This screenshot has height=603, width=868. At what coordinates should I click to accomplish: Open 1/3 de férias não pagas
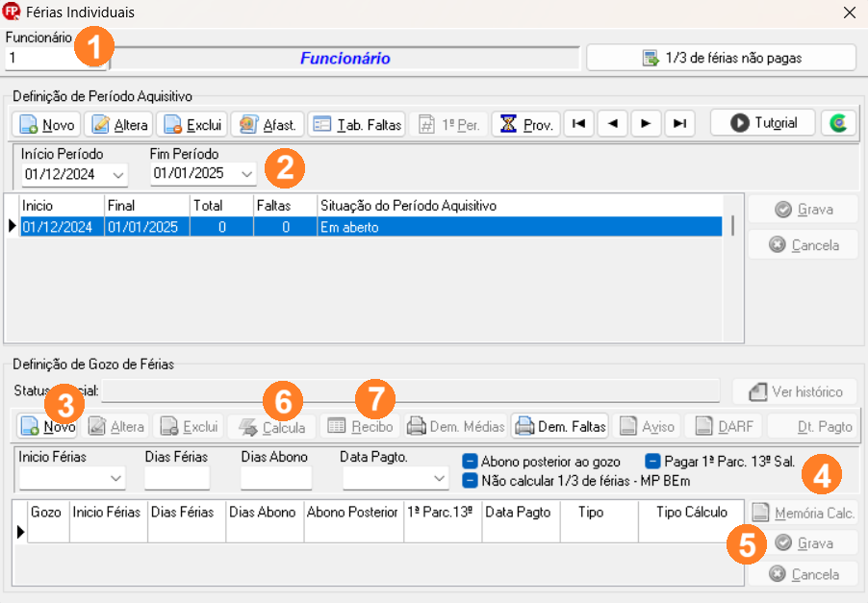(722, 58)
